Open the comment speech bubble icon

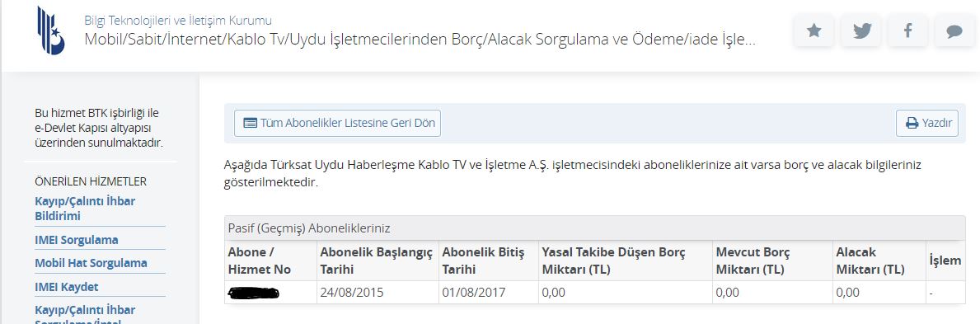tap(954, 30)
